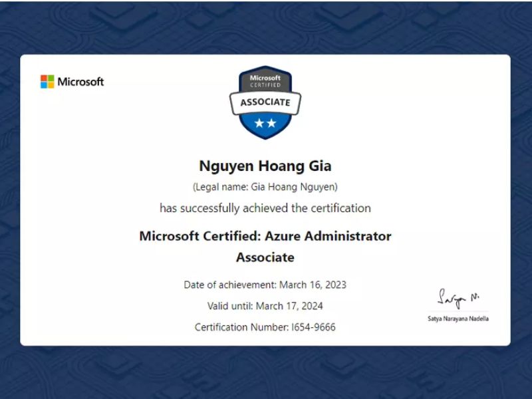Click the ASSOCIATE banner on the badge

click(x=265, y=102)
